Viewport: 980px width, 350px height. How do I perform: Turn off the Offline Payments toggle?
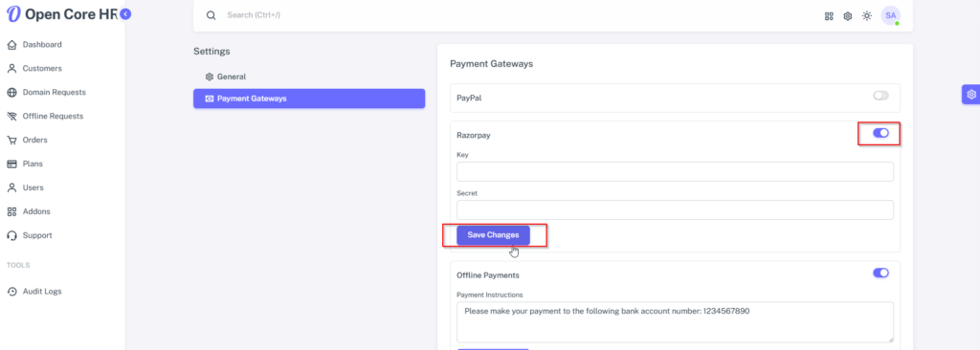(x=880, y=273)
